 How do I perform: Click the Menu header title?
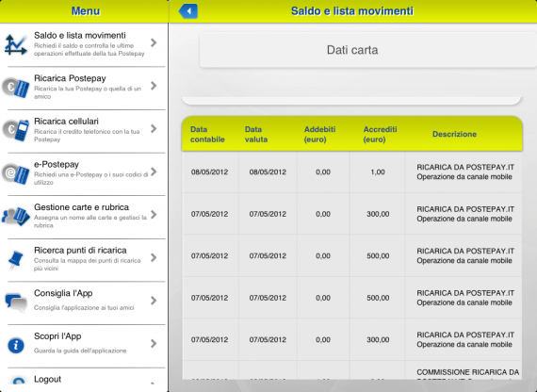click(86, 11)
